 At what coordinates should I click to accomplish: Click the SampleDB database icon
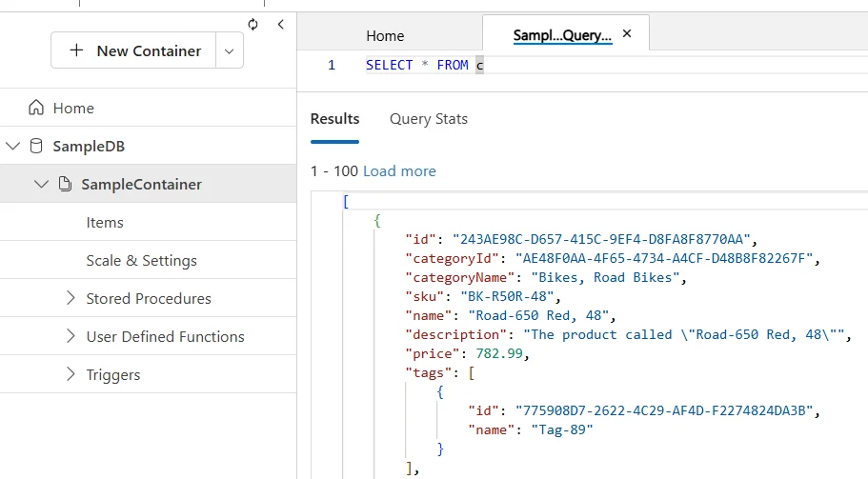pos(36,146)
